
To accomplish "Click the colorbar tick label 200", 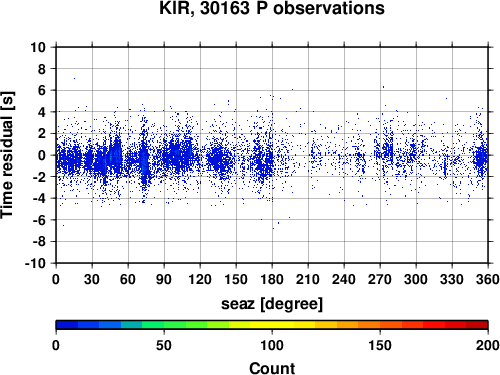I will [x=488, y=345].
